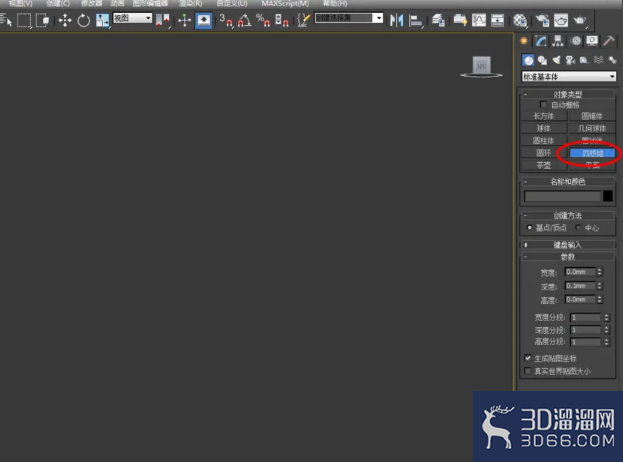Select the Geometry category
Viewport: 623px width, 462px height.
(x=528, y=60)
